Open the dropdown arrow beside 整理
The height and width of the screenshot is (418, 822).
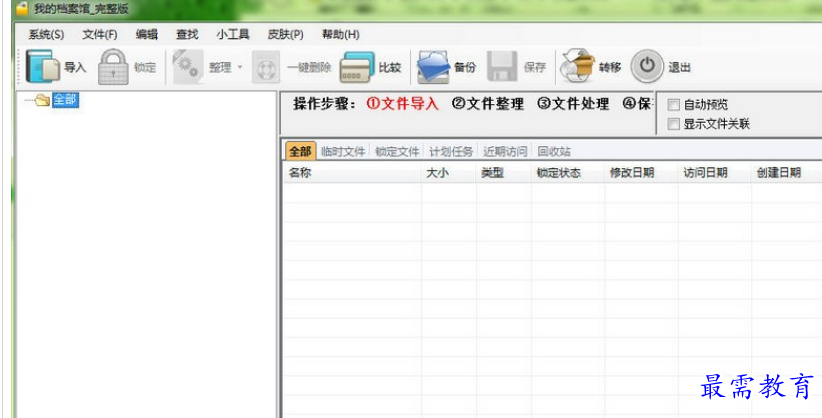coord(240,67)
